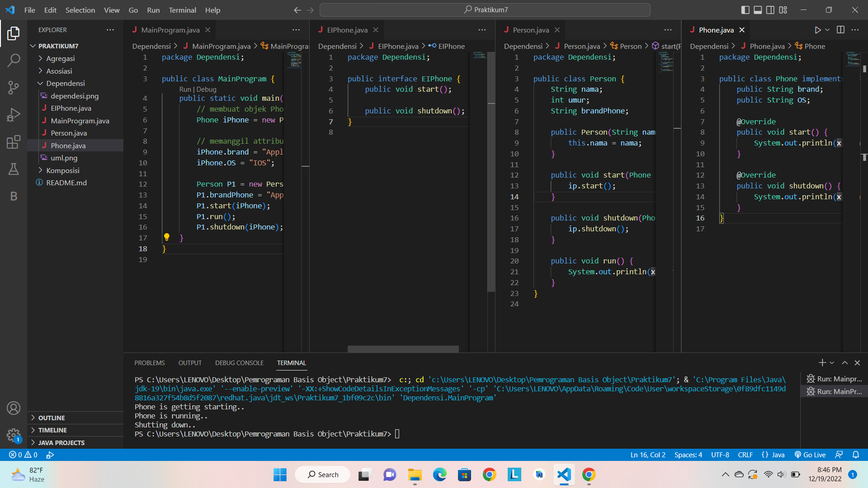Maximize the terminal panel with the chevron
Viewport: 868px width, 488px height.
(844, 362)
